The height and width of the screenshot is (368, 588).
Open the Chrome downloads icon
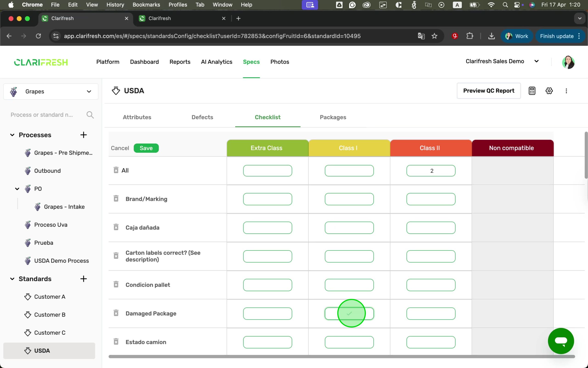pos(491,36)
